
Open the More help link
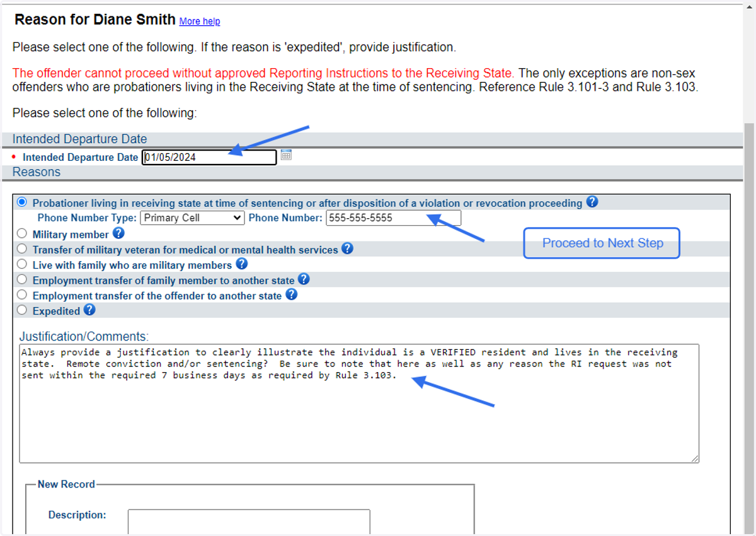tap(200, 21)
